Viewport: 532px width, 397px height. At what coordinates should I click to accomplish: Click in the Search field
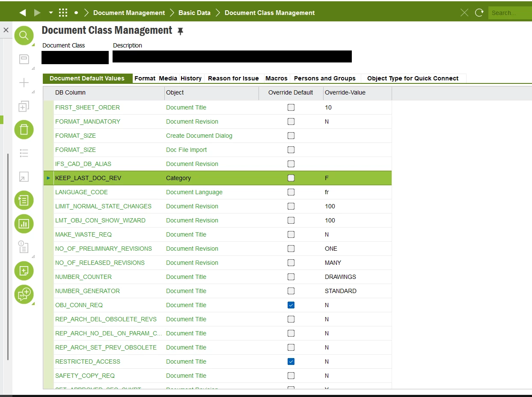(x=510, y=13)
